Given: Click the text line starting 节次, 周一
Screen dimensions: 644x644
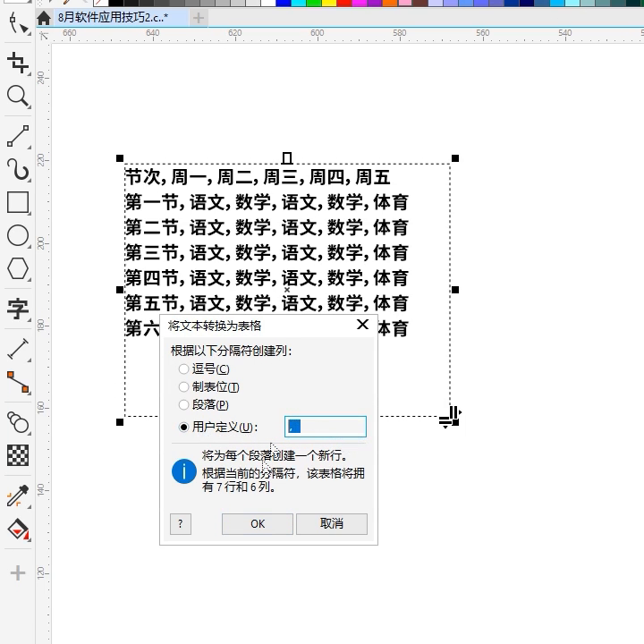Looking at the screenshot, I should tap(258, 177).
